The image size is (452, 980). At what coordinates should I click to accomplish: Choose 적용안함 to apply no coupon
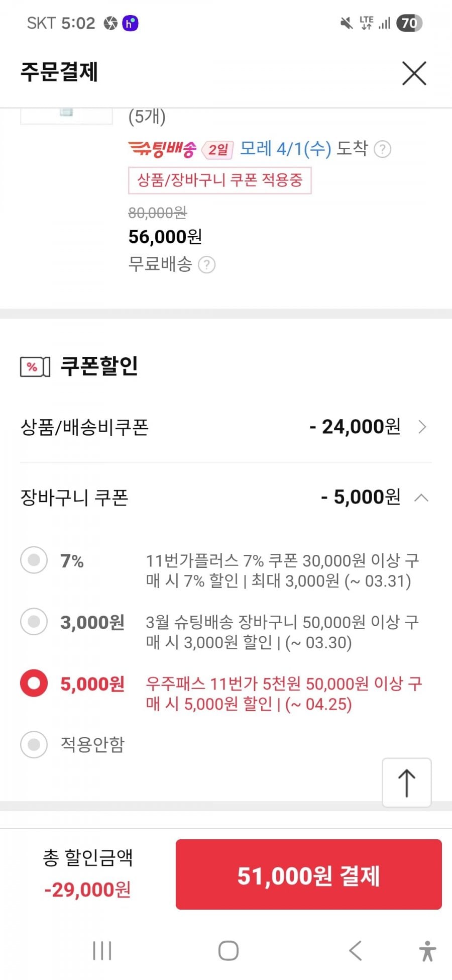(x=34, y=744)
